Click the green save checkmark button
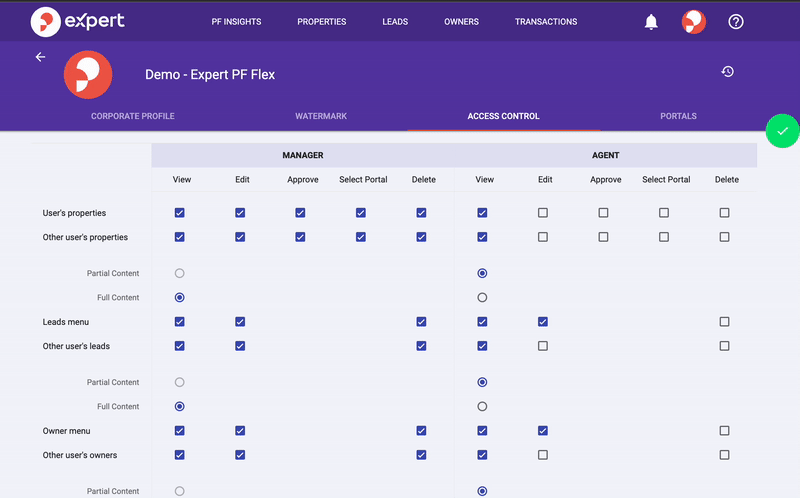 pos(782,131)
